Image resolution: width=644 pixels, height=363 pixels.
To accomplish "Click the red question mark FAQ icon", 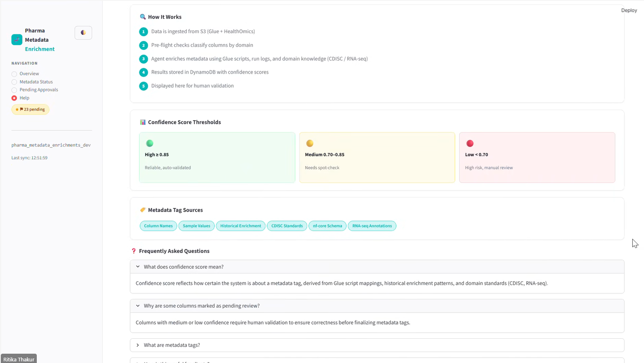I will (134, 251).
